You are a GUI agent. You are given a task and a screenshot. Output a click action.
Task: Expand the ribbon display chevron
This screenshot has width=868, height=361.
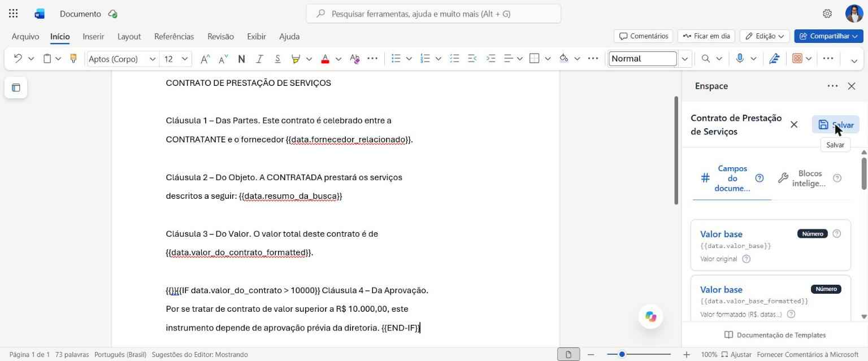(x=854, y=60)
